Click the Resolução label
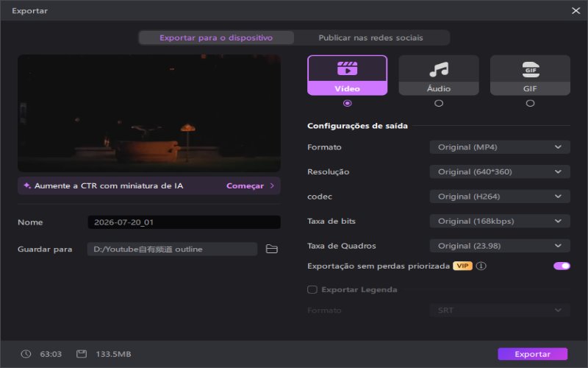 tap(328, 171)
